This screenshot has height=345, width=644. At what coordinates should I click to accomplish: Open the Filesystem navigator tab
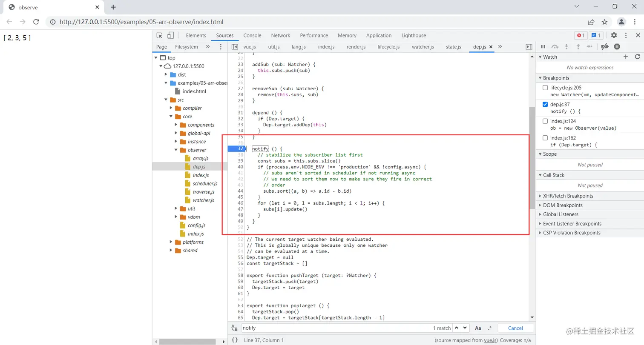click(x=187, y=47)
